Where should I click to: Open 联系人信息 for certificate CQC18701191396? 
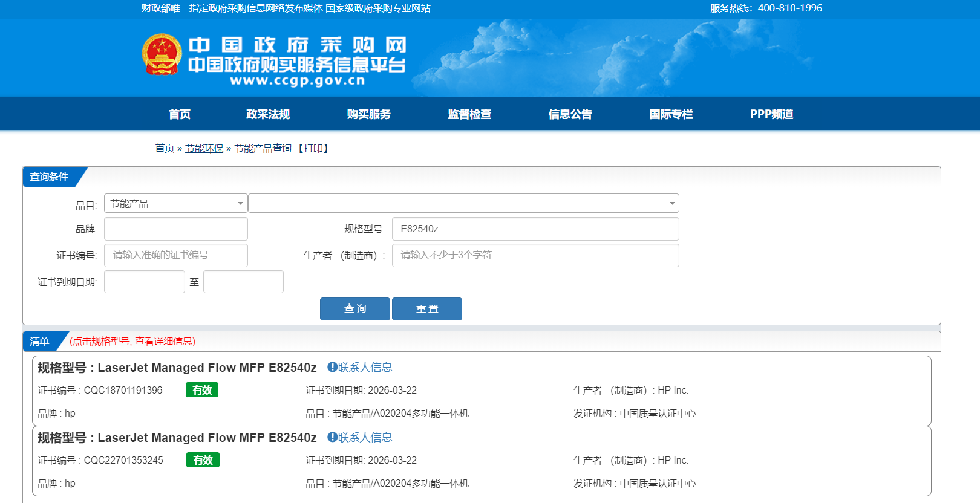pos(365,367)
